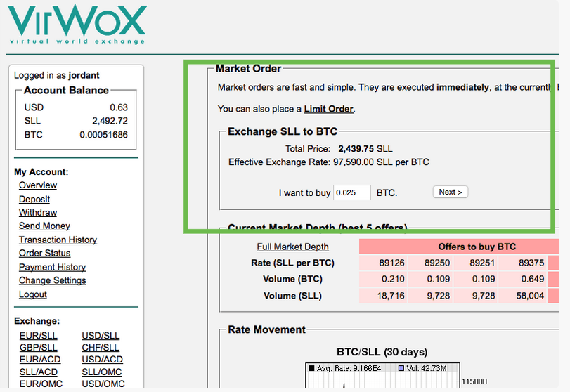Select the EUR/OMC exchange pair
This screenshot has height=392, width=570.
tap(41, 384)
